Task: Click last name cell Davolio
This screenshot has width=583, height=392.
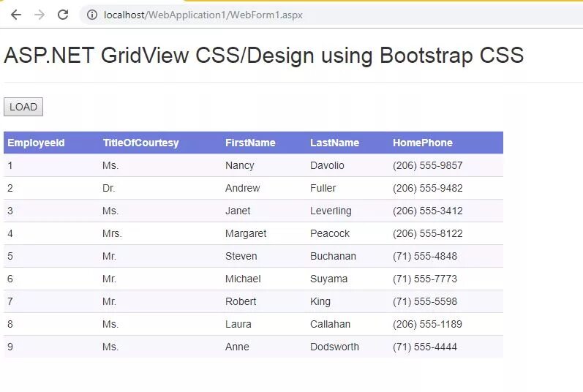Action: (327, 165)
